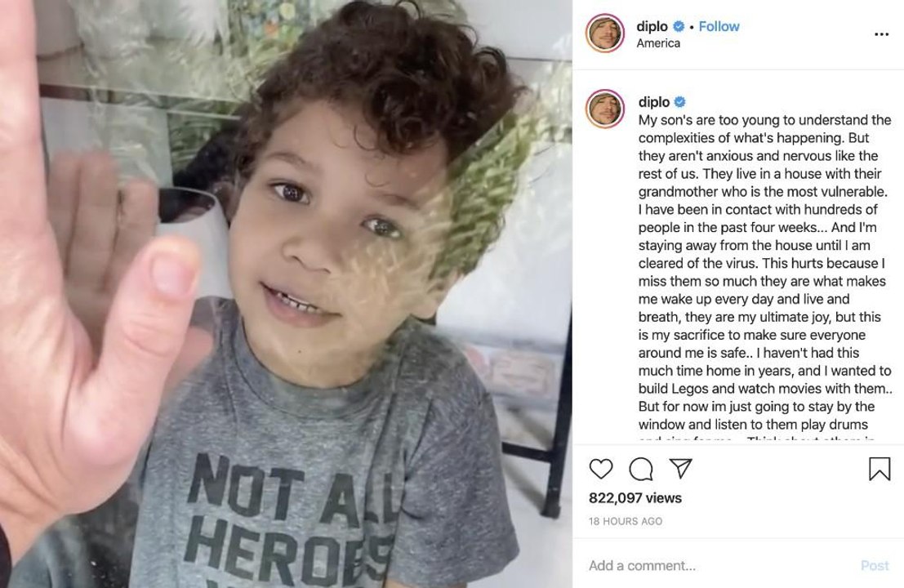Image resolution: width=904 pixels, height=588 pixels.
Task: View the 822,097 views count
Action: [x=635, y=498]
